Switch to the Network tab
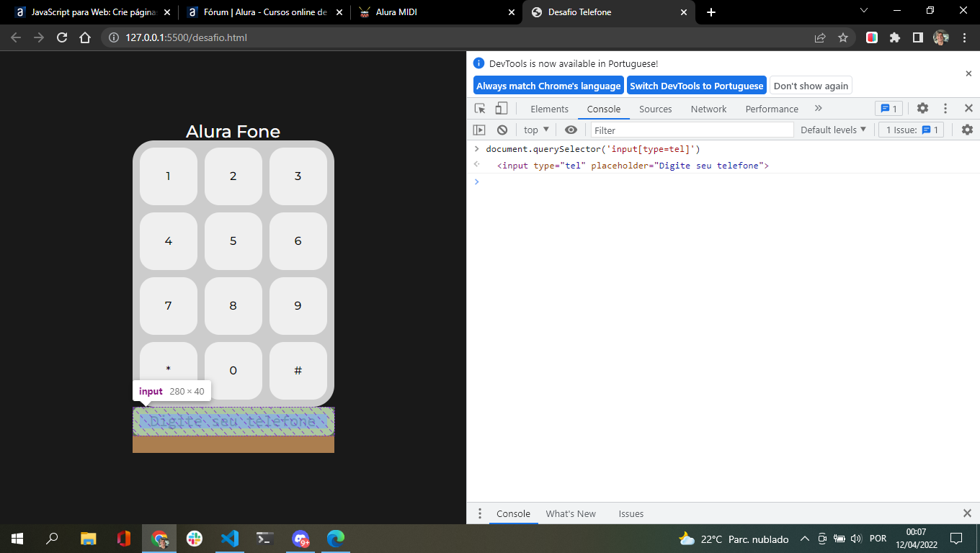 (709, 109)
